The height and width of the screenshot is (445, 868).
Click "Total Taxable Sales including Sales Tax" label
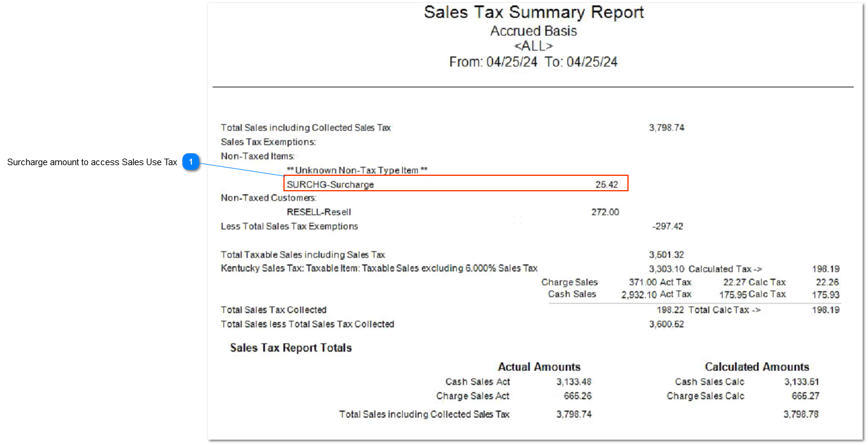(303, 255)
